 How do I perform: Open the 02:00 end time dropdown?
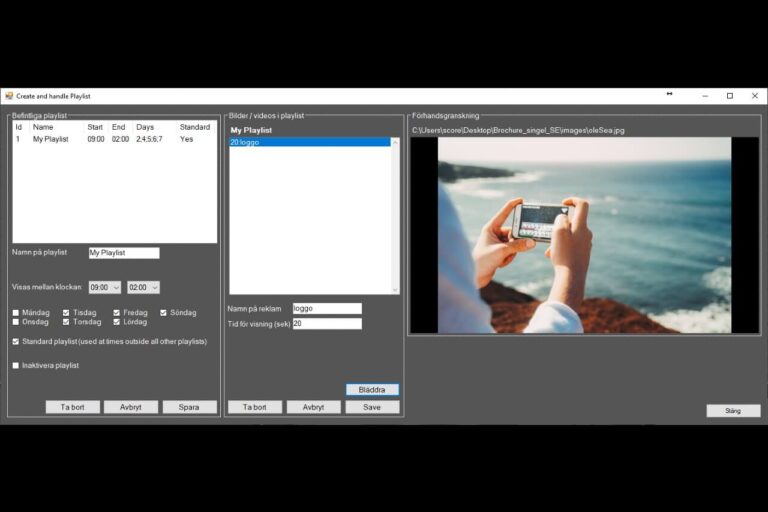click(x=143, y=287)
